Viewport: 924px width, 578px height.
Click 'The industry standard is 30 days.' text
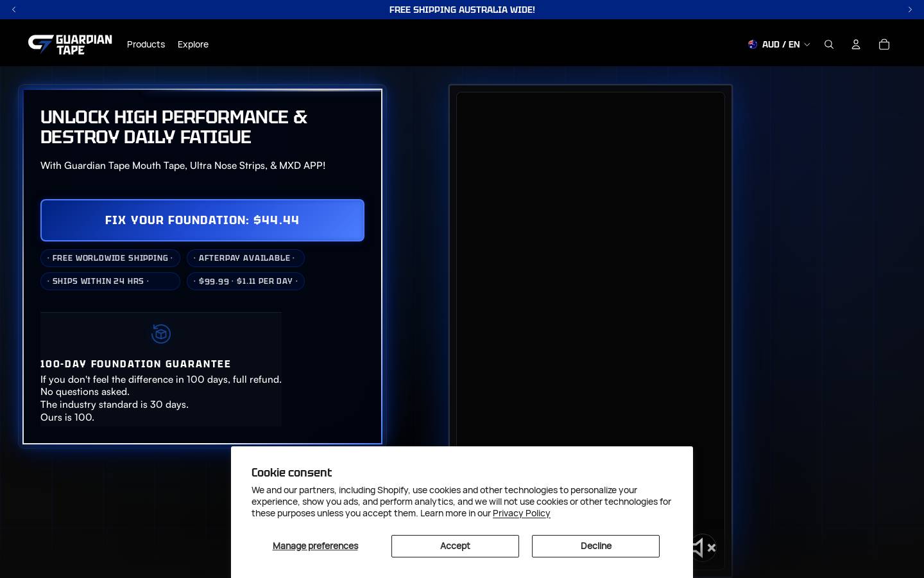coord(114,405)
